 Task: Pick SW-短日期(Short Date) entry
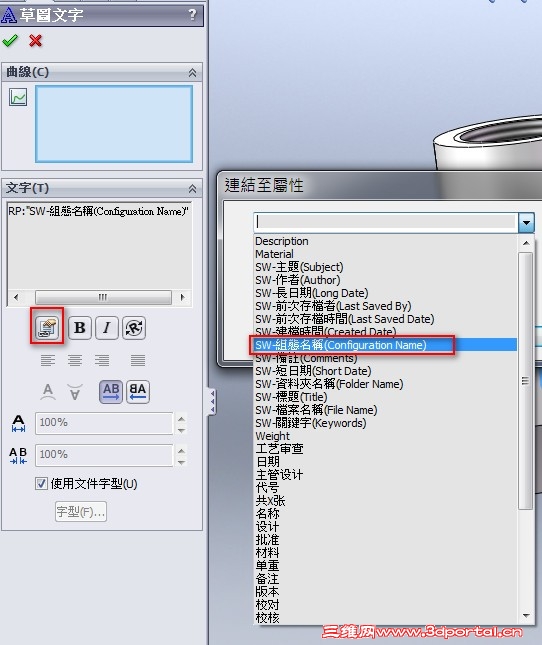(313, 371)
